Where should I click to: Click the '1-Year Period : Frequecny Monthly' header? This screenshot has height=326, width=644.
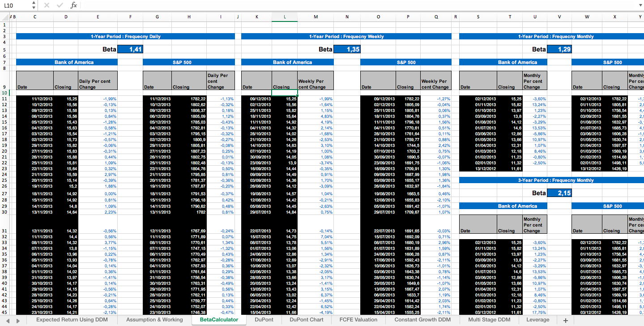(x=556, y=36)
